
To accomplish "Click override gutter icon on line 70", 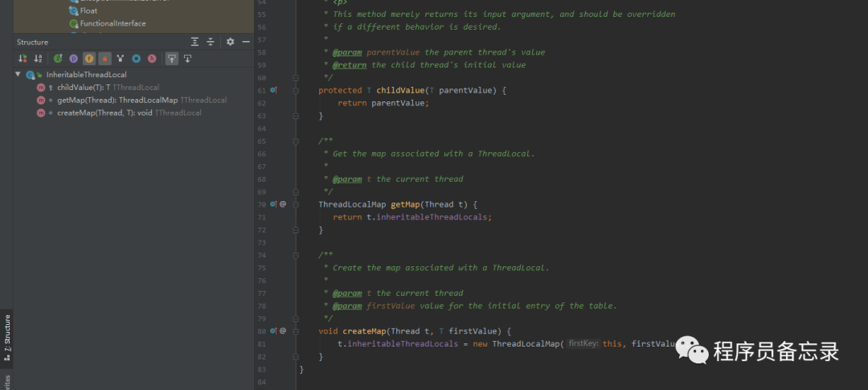I will 273,204.
